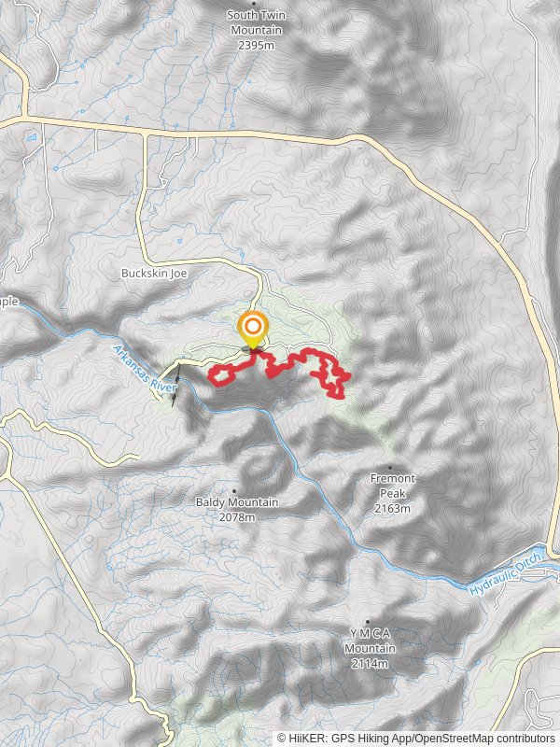The height and width of the screenshot is (747, 560).
Task: Select the Buckskin Joe place label
Action: point(154,274)
